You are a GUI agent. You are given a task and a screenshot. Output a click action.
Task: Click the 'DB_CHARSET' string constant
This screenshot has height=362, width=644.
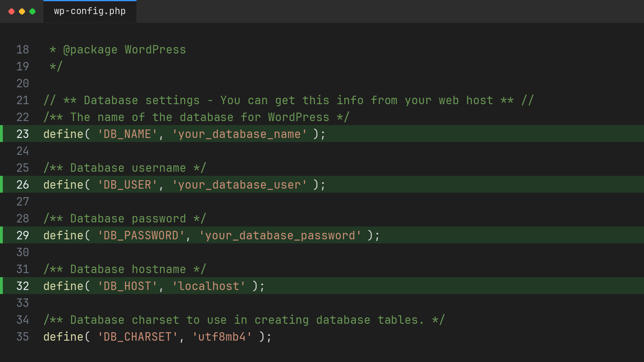coord(138,337)
